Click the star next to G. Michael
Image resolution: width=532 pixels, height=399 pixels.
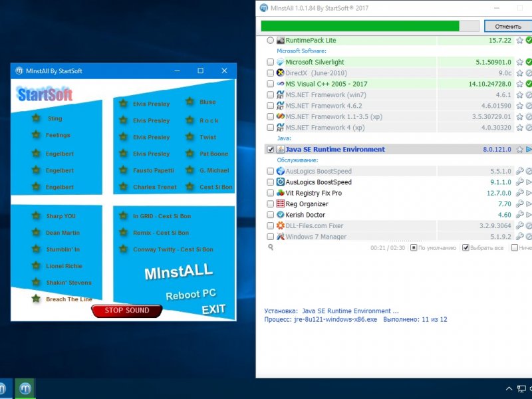190,170
